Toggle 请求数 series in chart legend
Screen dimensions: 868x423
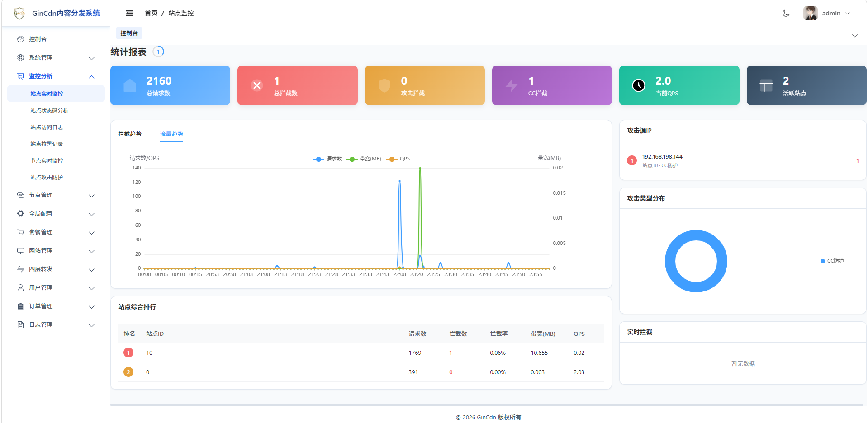pos(327,159)
